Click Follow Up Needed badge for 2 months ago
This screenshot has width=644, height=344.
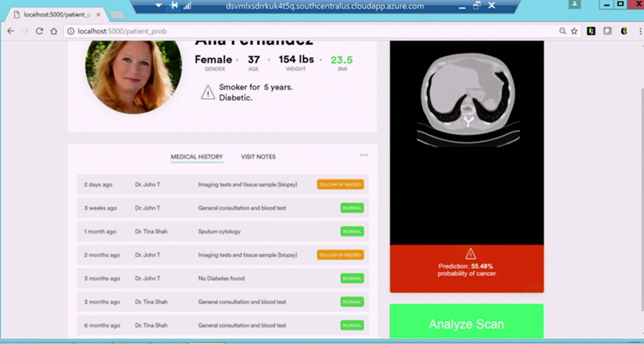tap(340, 255)
